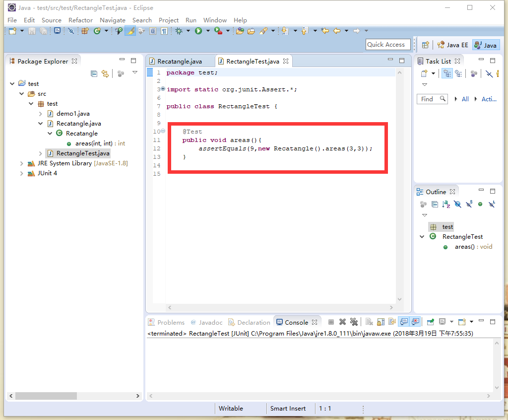Image resolution: width=508 pixels, height=420 pixels.
Task: Click Remove All Terminated Launches in Console
Action: pyautogui.click(x=354, y=322)
